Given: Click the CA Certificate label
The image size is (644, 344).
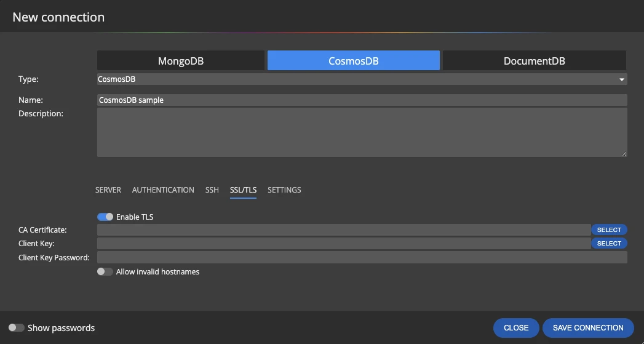Looking at the screenshot, I should coord(42,230).
